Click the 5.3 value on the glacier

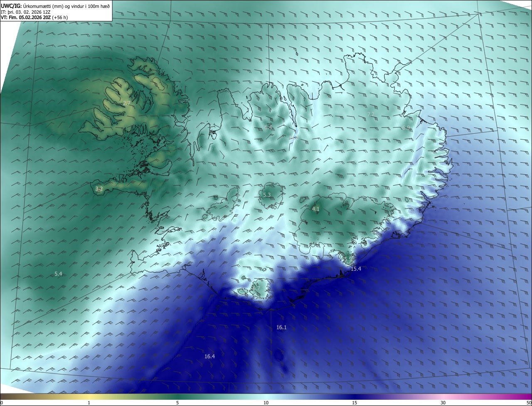(267, 195)
